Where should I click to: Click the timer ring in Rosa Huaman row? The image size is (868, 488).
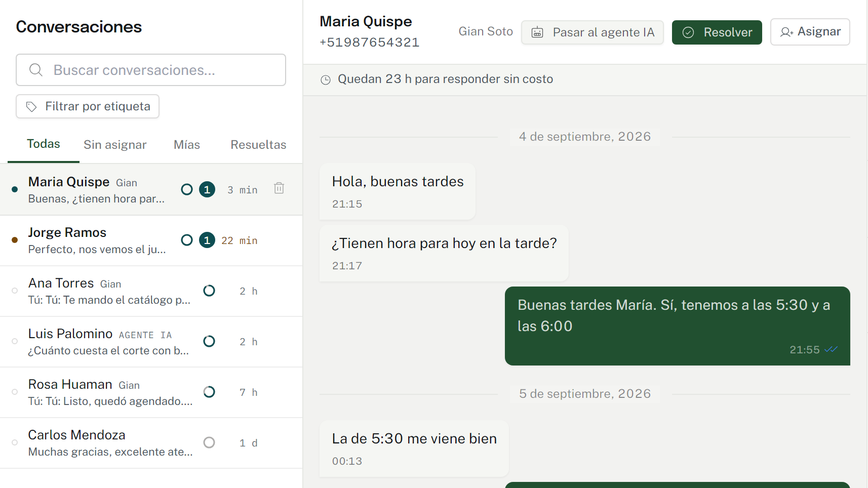tap(209, 392)
